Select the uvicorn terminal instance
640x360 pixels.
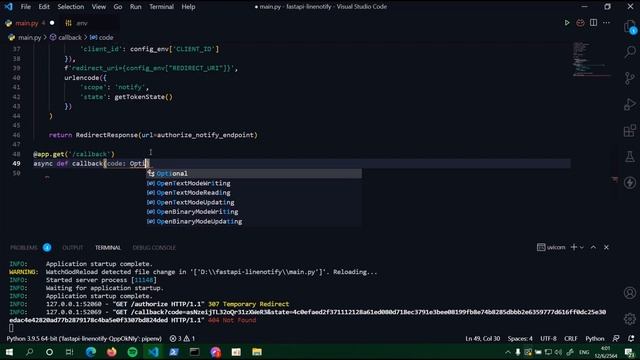pyautogui.click(x=551, y=247)
